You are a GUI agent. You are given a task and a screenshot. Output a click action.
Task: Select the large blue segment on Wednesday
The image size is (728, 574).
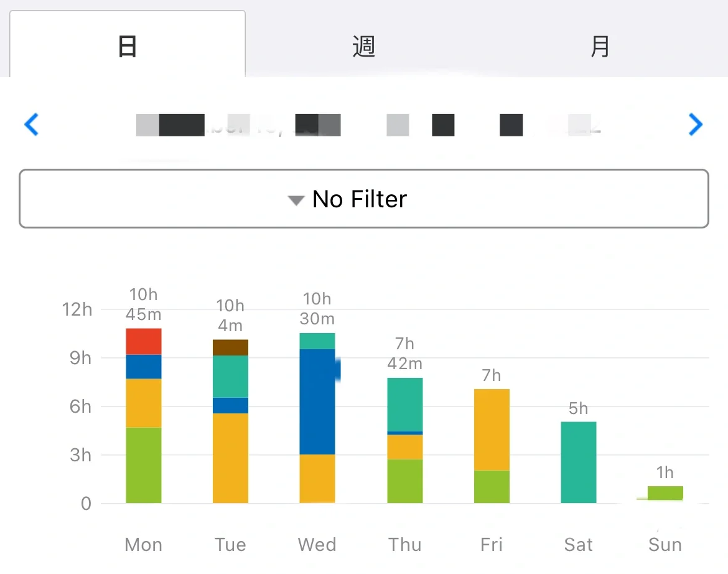click(x=317, y=402)
